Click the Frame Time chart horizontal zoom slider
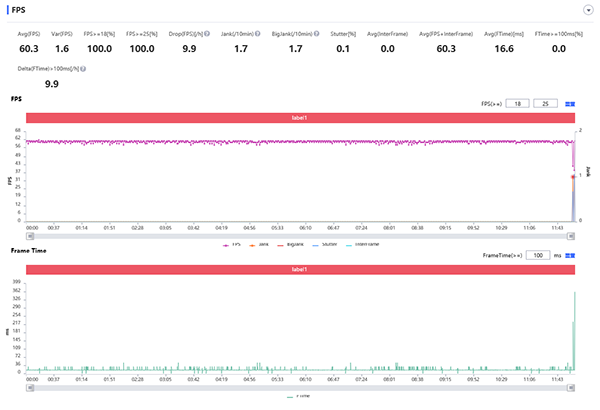Viewport: 600px width, 410px height. click(x=300, y=386)
